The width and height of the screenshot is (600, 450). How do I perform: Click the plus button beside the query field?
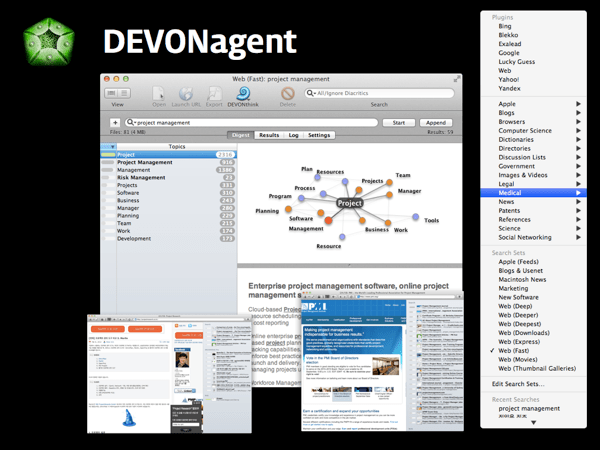click(116, 122)
